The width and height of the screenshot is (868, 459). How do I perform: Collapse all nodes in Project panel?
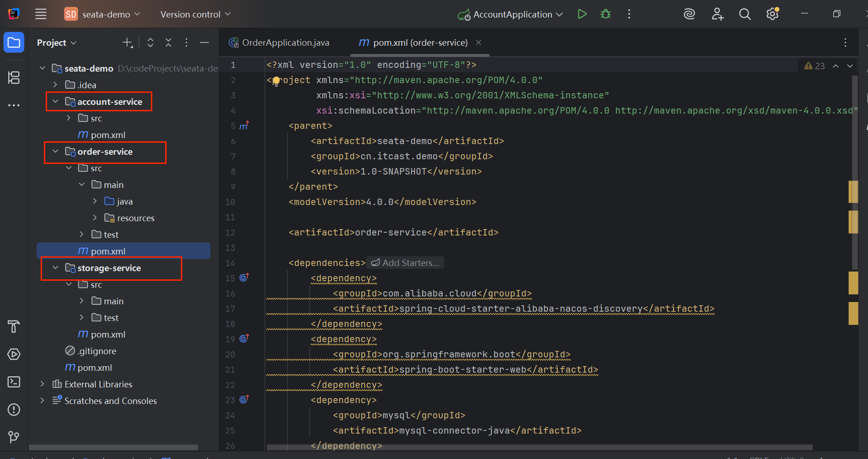(168, 43)
